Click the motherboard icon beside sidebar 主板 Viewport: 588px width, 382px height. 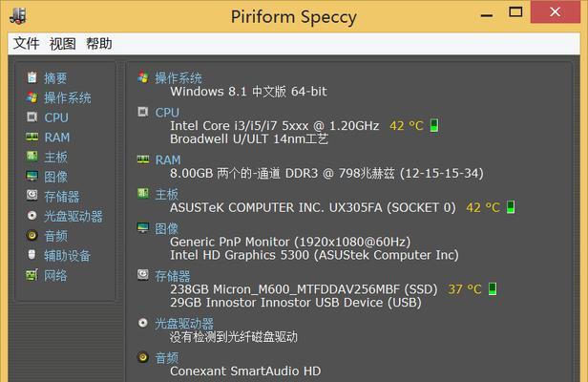click(x=31, y=156)
